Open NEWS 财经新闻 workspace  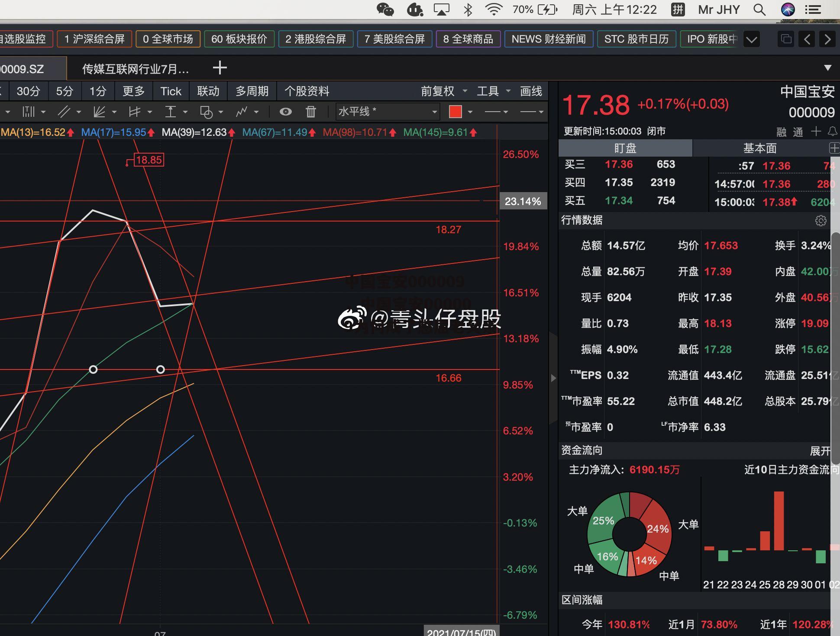(x=549, y=39)
